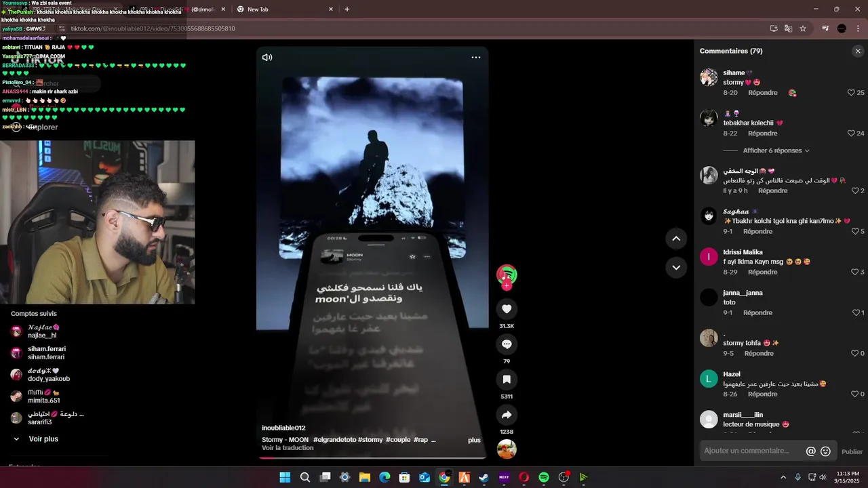Switch to the 'New Tab' browser tab
This screenshot has width=868, height=488.
tap(283, 9)
